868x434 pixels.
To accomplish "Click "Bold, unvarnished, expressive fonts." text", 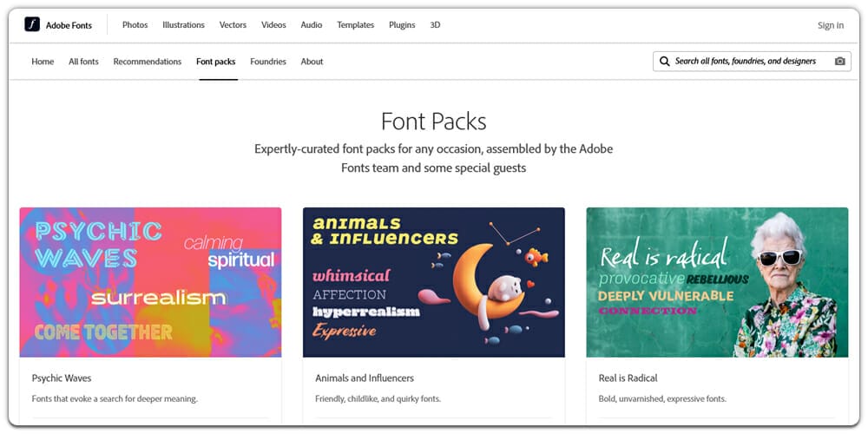I will tap(662, 398).
